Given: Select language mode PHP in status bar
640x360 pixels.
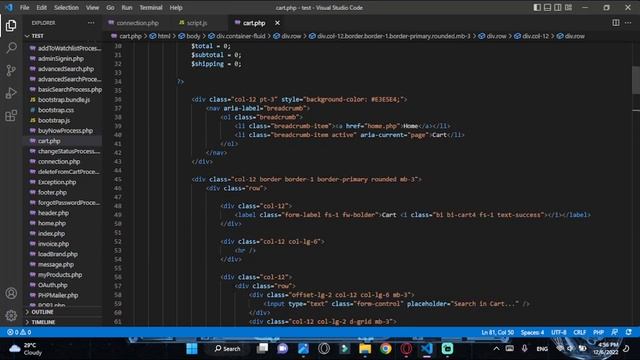Looking at the screenshot, I should 598,332.
